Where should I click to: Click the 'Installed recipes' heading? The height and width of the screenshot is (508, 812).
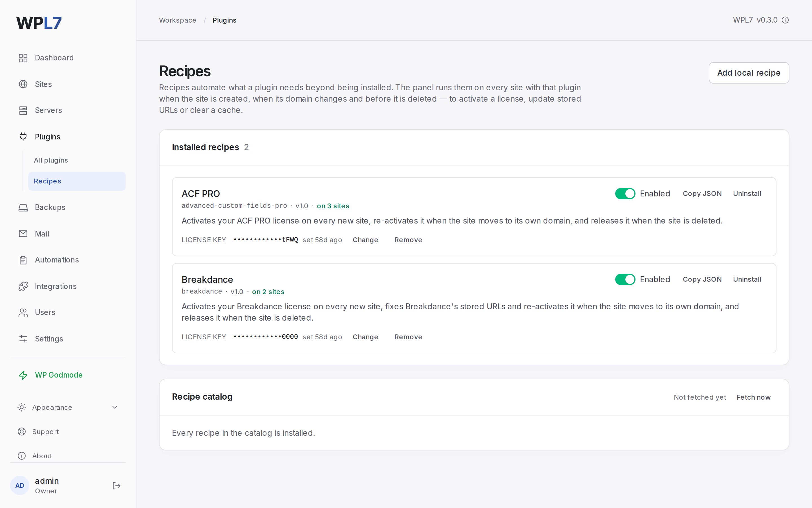205,147
